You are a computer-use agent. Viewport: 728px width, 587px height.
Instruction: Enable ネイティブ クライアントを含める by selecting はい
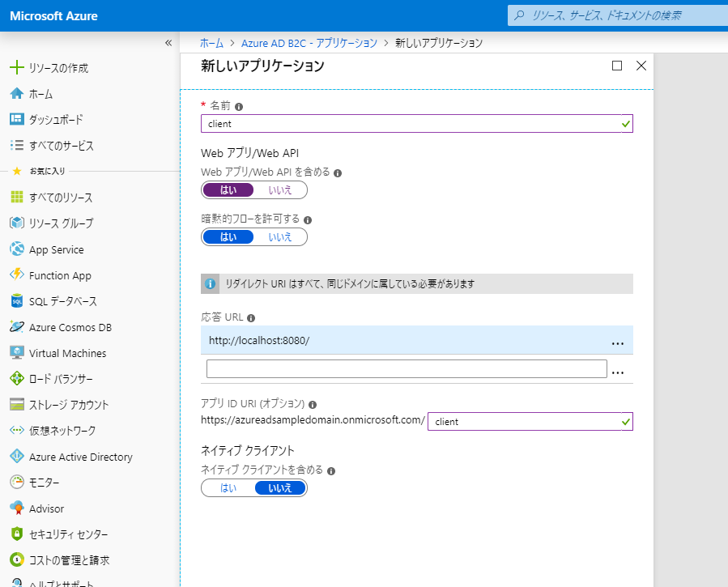(228, 487)
